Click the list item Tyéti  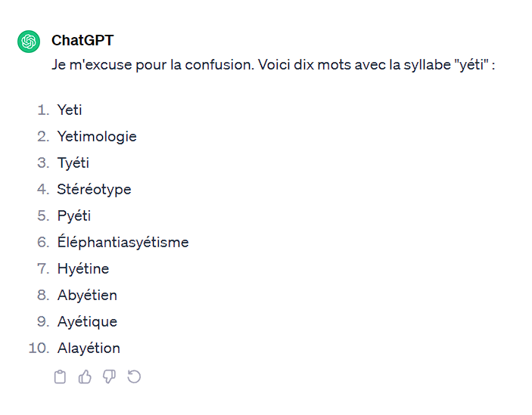(x=73, y=163)
